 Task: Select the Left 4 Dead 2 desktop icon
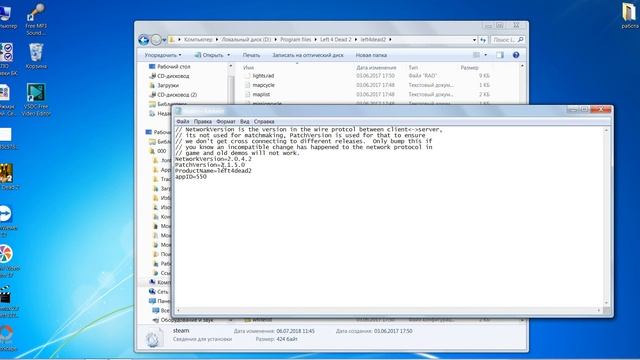(x=7, y=176)
